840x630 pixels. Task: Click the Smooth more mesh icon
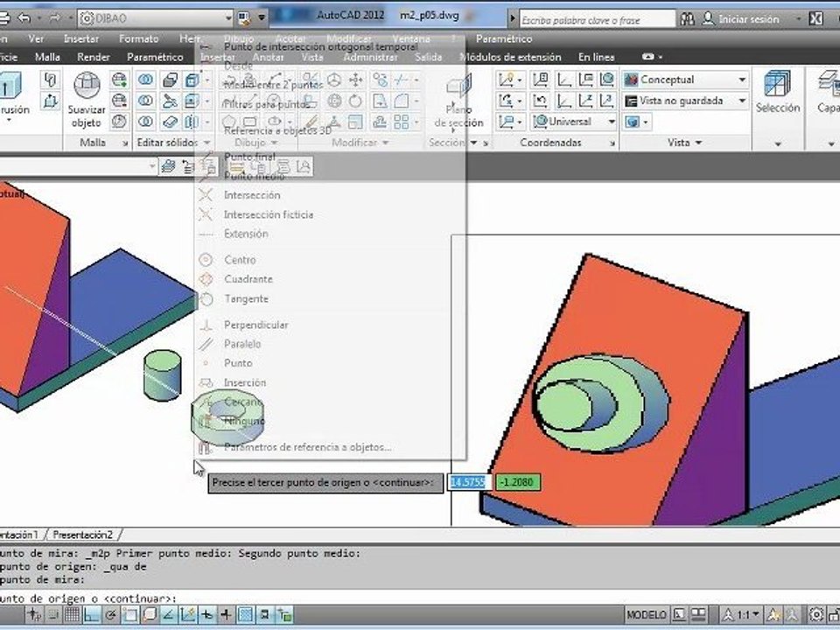click(x=119, y=80)
